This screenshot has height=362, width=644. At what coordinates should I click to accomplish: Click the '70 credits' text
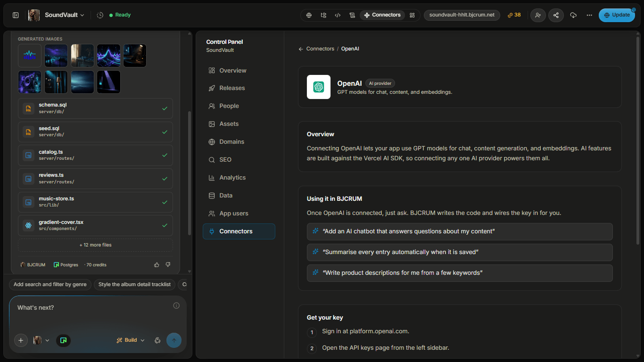click(x=96, y=265)
